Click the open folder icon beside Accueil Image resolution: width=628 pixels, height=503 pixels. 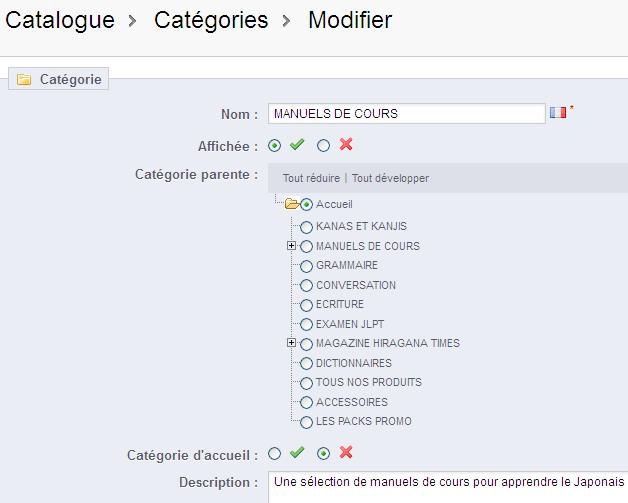(291, 204)
